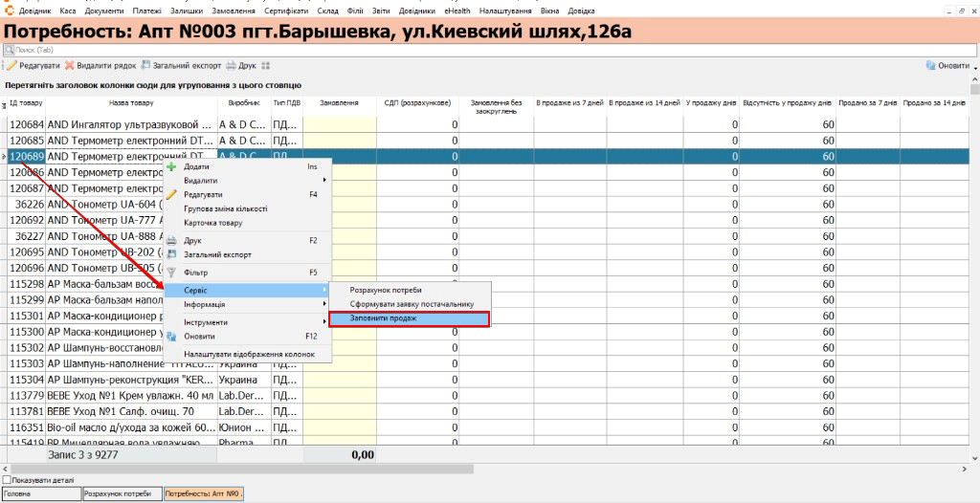The width and height of the screenshot is (980, 503).
Task: Select Розрахунок потреби in submenu
Action: pos(386,291)
